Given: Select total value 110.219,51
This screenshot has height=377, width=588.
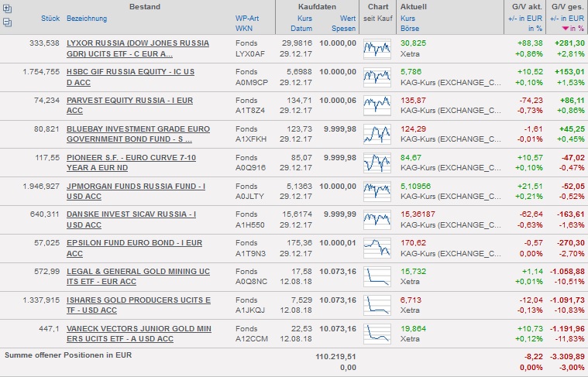Looking at the screenshot, I should tap(335, 357).
